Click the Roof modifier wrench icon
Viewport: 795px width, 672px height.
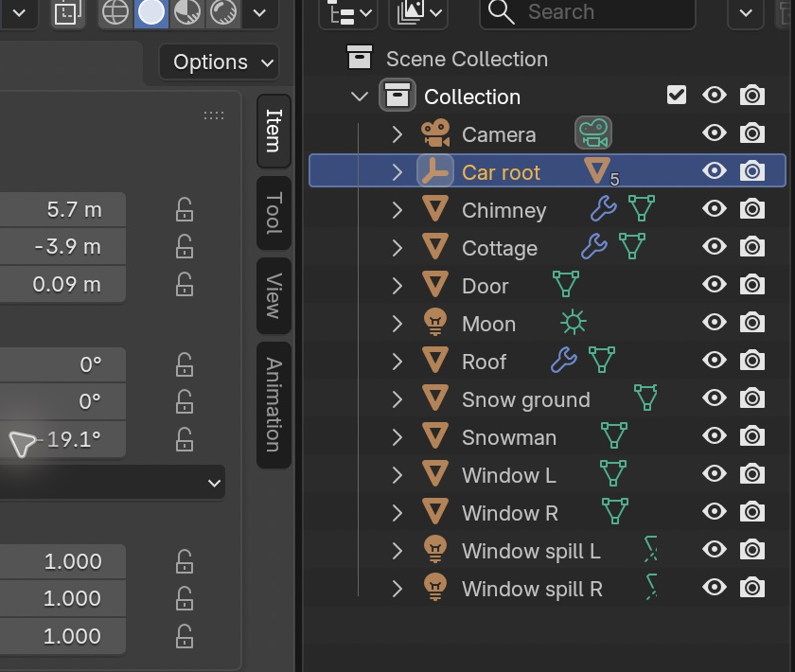[x=564, y=360]
